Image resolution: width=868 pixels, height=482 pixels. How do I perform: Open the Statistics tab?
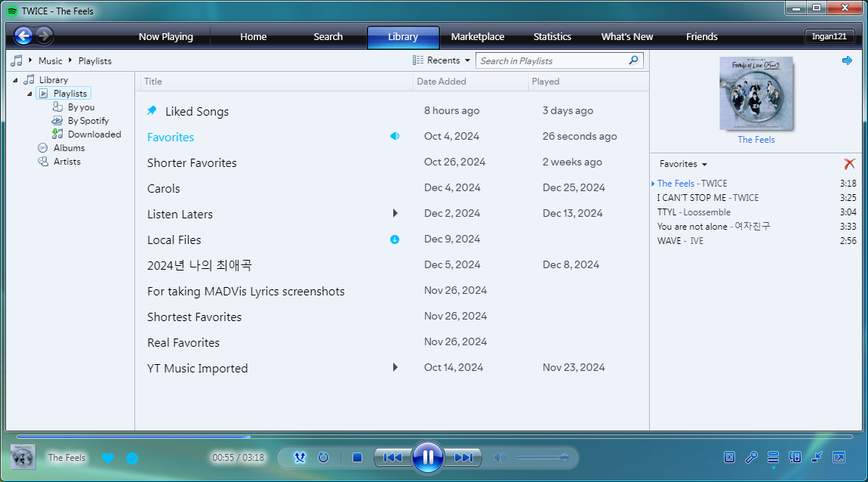click(552, 36)
